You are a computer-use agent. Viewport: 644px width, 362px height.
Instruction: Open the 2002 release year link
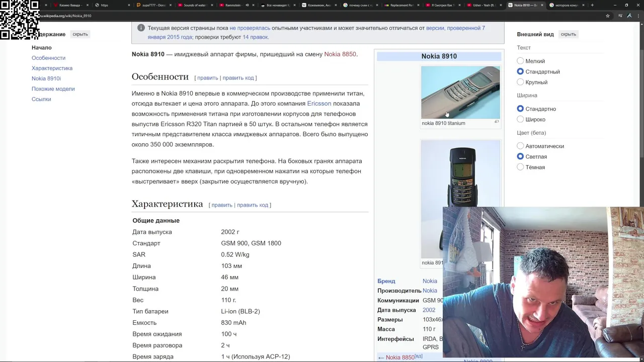coord(429,310)
